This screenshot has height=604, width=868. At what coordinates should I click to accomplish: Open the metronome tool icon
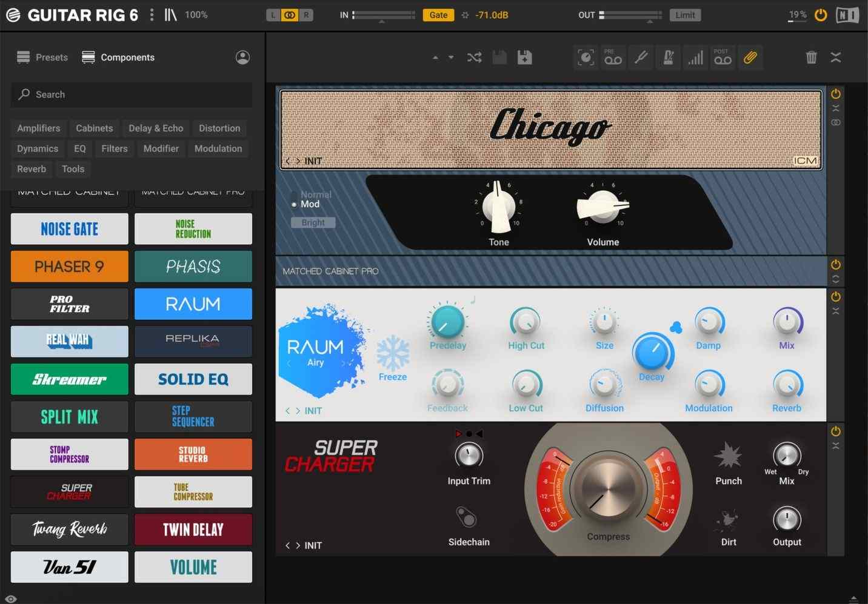tap(668, 58)
